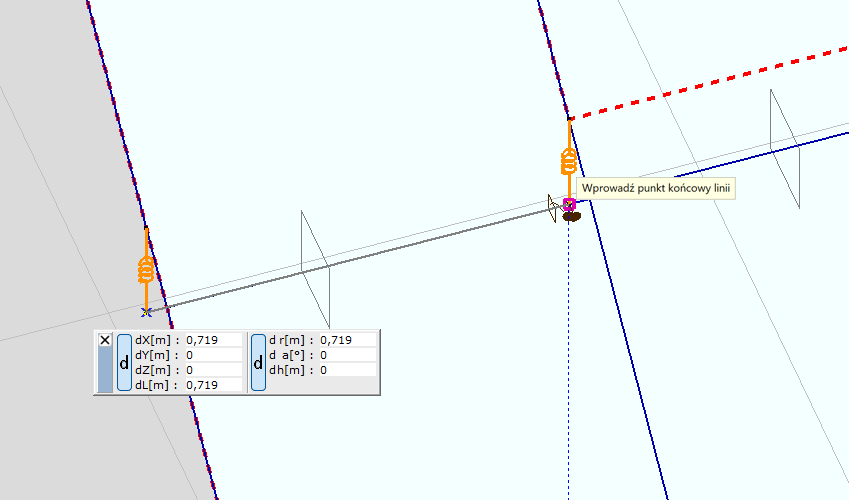Click the parallelogram section symbol on the blue line
Image resolution: width=849 pixels, height=500 pixels.
point(785,148)
